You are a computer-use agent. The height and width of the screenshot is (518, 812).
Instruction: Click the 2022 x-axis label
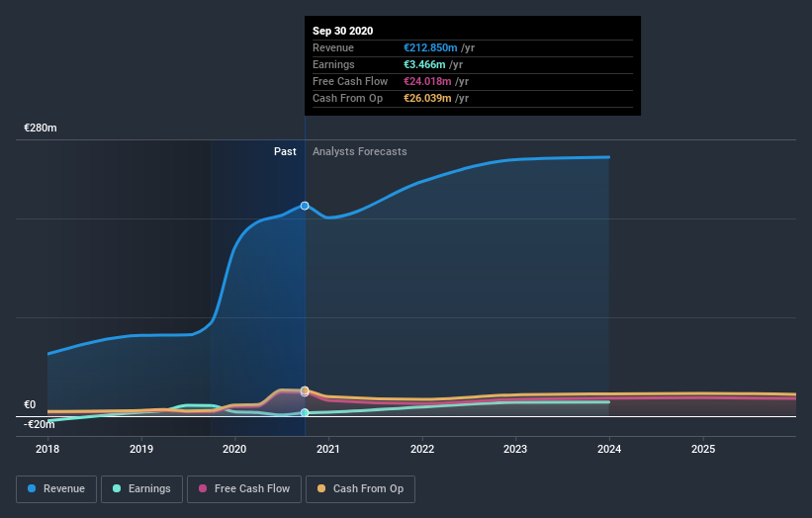coord(422,449)
